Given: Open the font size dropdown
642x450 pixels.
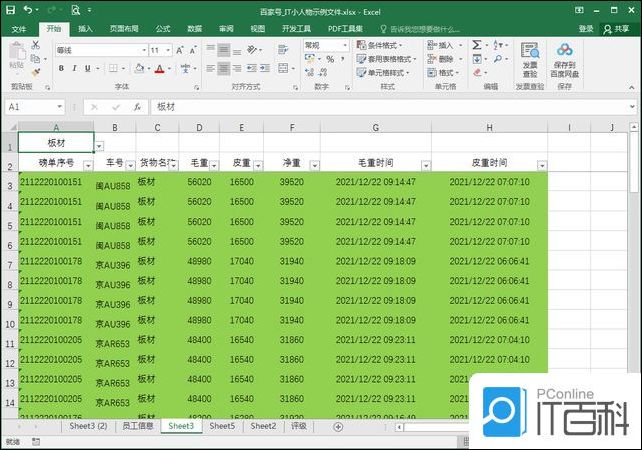Looking at the screenshot, I should point(168,50).
